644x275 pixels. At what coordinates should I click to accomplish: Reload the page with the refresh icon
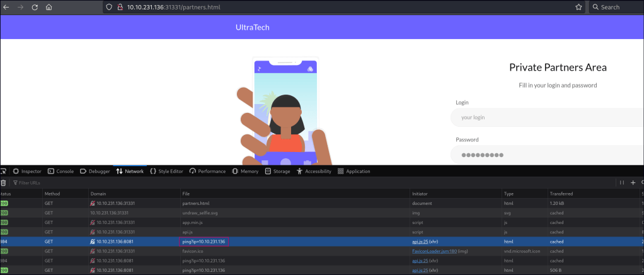tap(34, 7)
